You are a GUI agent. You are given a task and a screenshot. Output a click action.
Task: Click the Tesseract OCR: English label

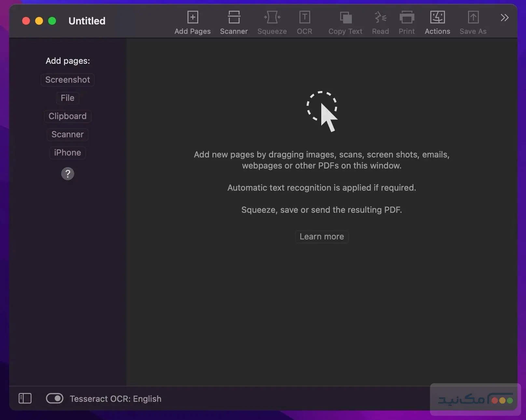(x=116, y=399)
